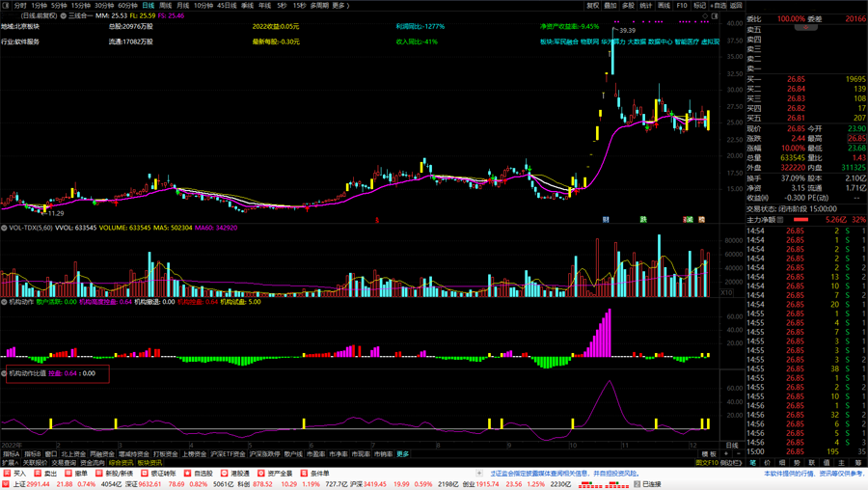The height and width of the screenshot is (490, 868).
Task: Toggle the 复权 price adjustment option
Action: click(593, 6)
